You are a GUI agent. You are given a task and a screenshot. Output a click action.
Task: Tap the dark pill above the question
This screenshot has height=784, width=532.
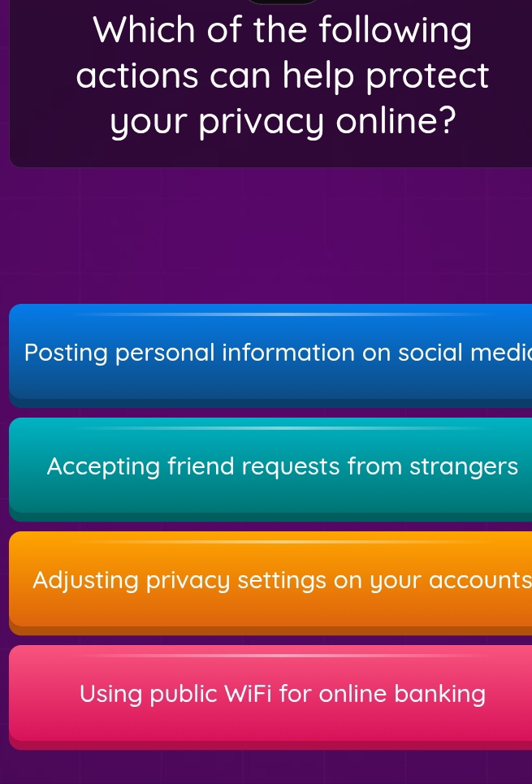pos(282,2)
